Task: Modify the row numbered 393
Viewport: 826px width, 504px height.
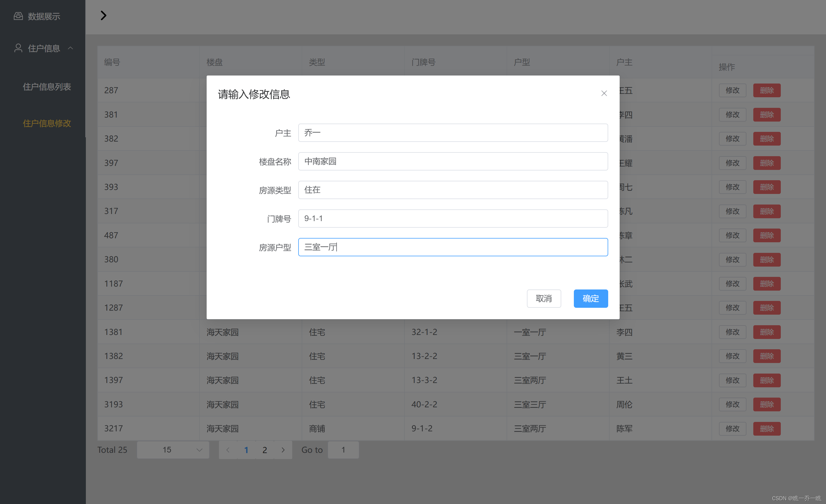Action: [x=732, y=187]
